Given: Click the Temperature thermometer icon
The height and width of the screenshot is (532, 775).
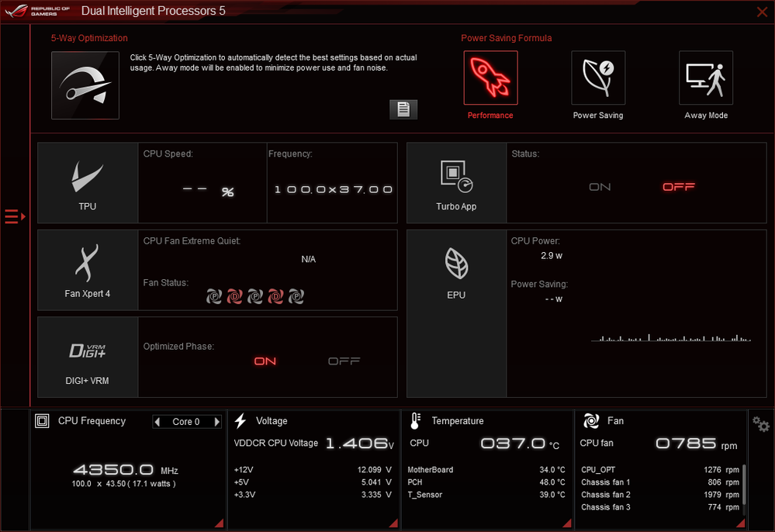Looking at the screenshot, I should (415, 421).
